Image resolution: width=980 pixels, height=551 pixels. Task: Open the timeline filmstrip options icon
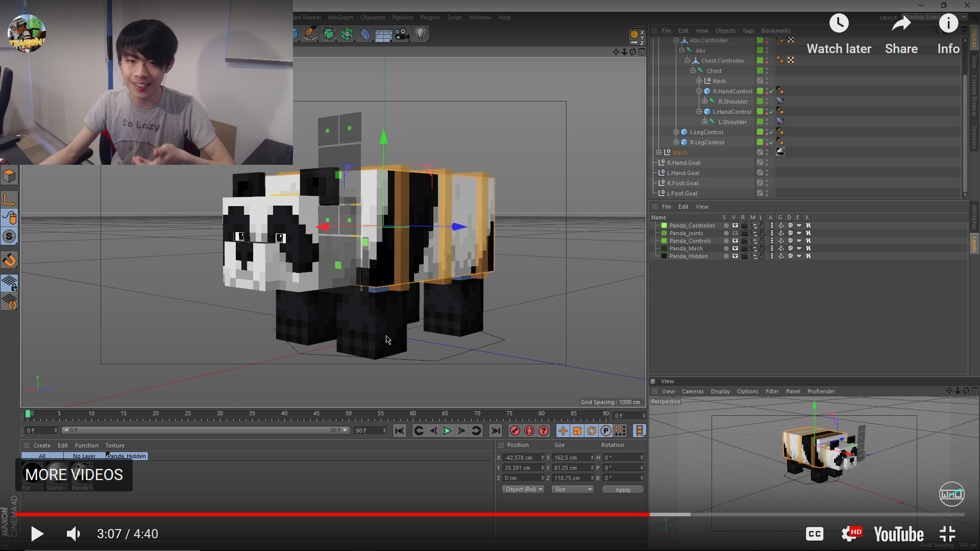(x=639, y=431)
